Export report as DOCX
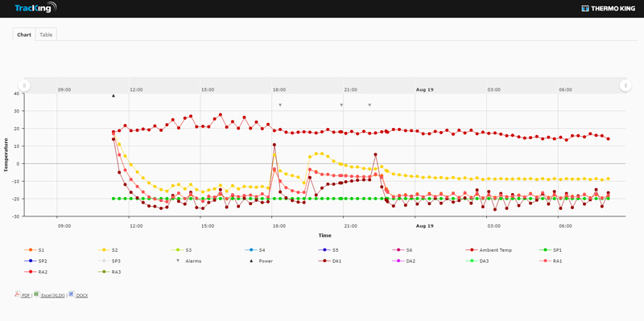The image size is (644, 321). click(x=82, y=295)
